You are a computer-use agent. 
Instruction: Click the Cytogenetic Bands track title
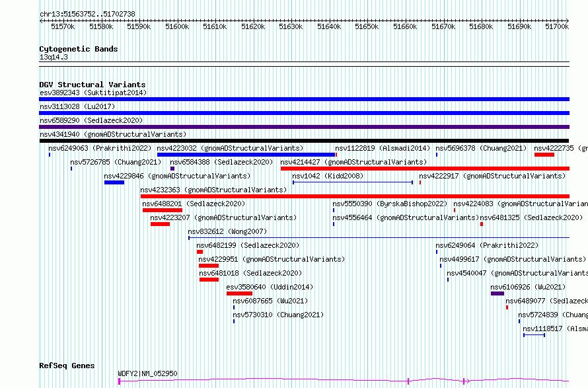pos(79,49)
